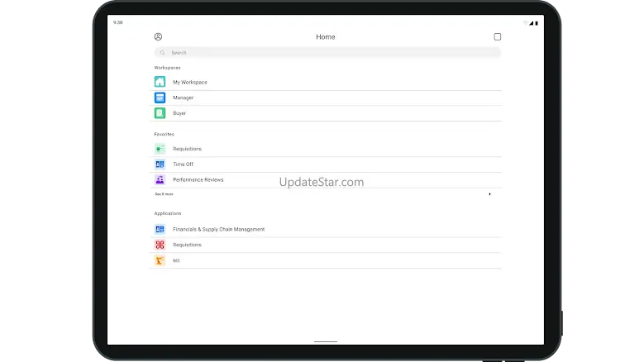The width and height of the screenshot is (644, 362).
Task: Tap the square icon beside Home title
Action: 498,36
